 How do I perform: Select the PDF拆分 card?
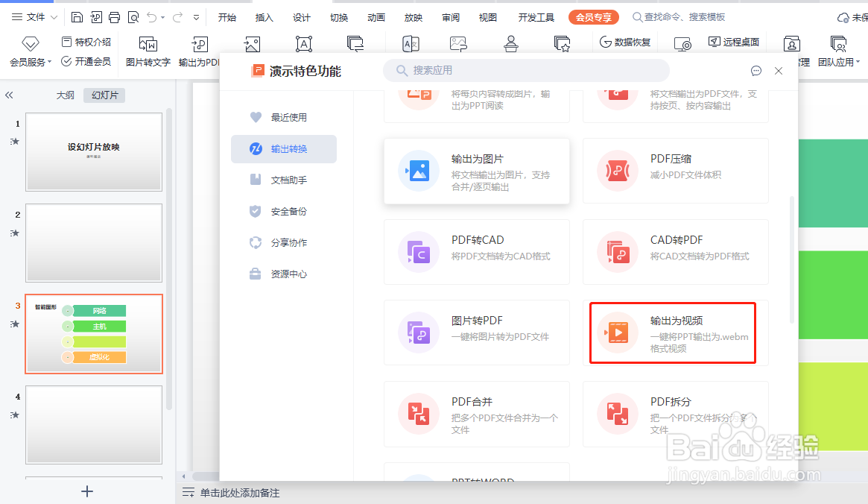tap(675, 414)
